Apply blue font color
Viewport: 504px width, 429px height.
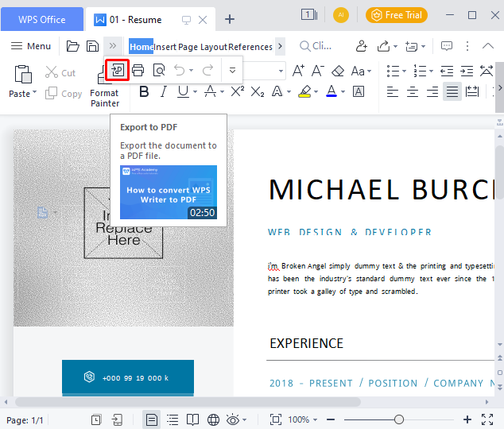click(x=331, y=92)
